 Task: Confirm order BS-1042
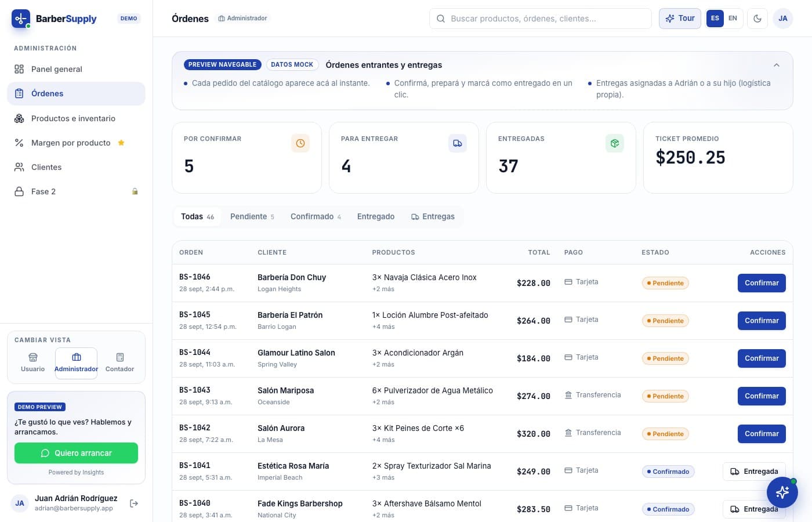762,434
